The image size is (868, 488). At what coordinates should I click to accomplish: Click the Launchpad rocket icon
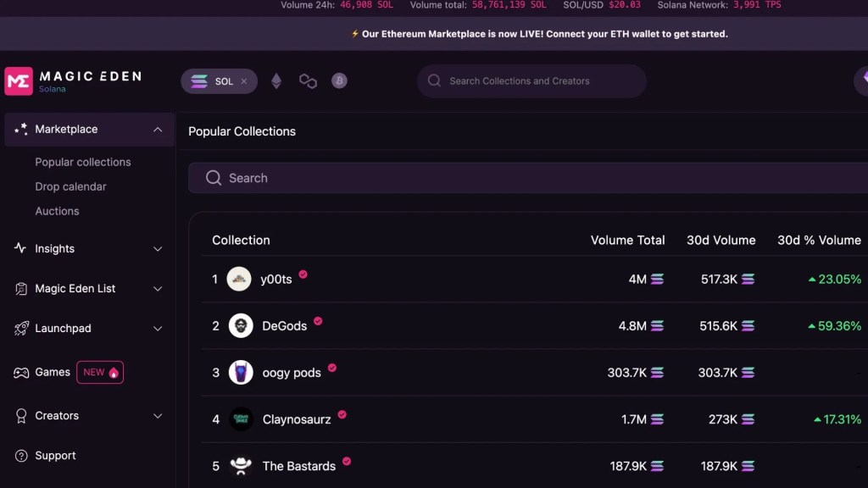click(x=21, y=329)
